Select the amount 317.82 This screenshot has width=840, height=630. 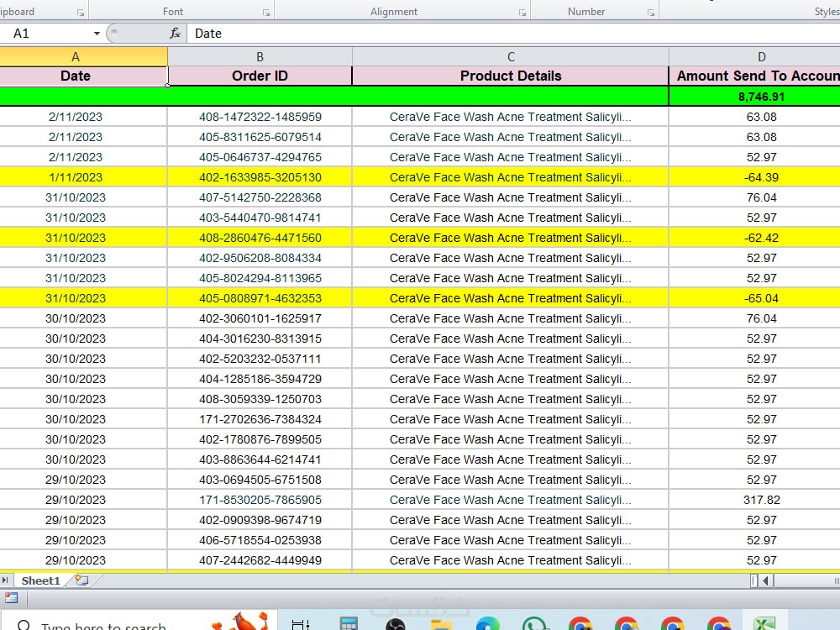(x=755, y=500)
